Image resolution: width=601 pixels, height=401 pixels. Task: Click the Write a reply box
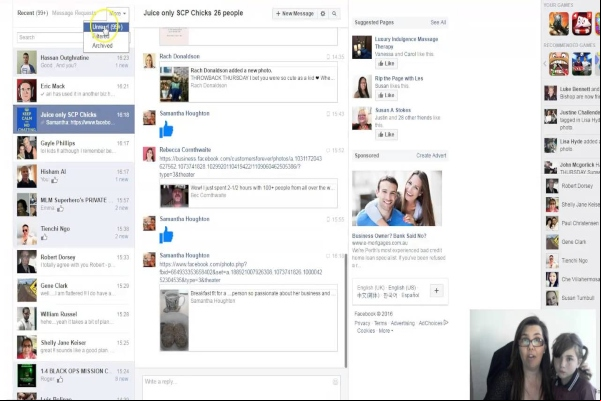pos(241,386)
